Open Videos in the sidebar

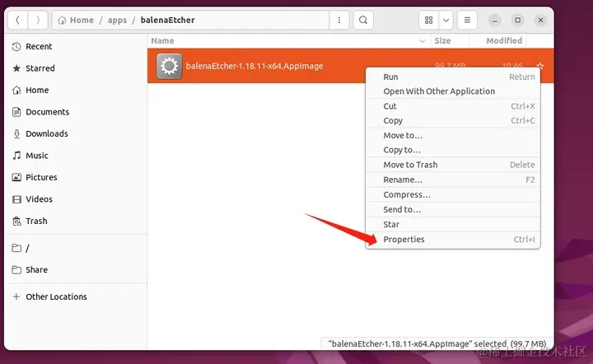76,199
